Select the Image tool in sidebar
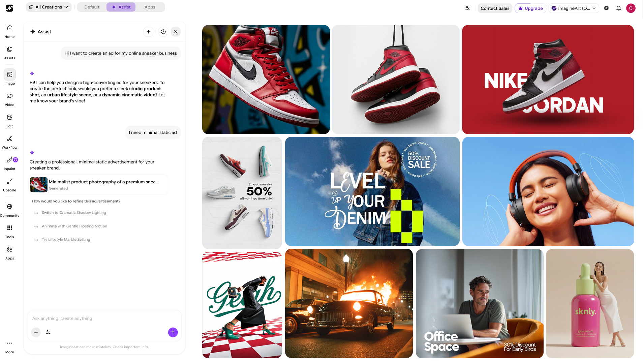This screenshot has width=643, height=364. [x=9, y=78]
